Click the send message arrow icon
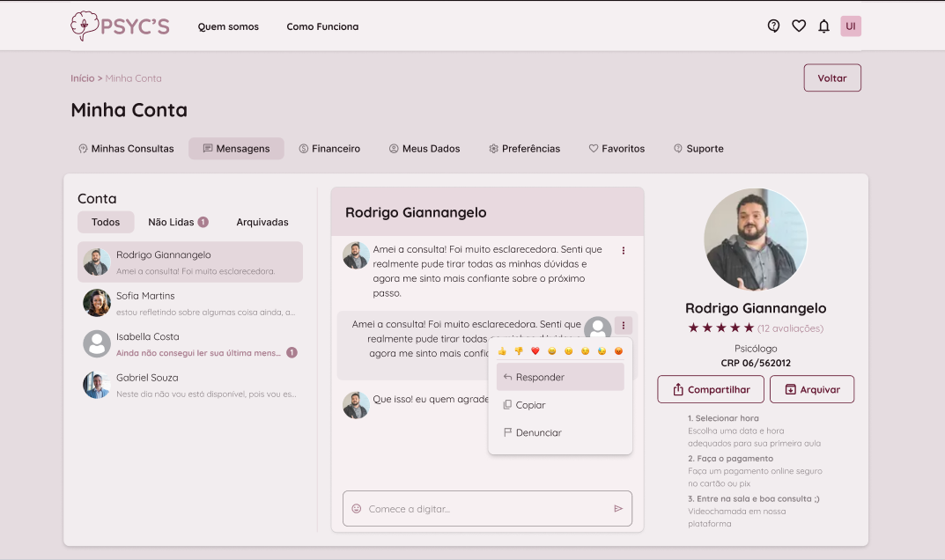Viewport: 945px width, 560px height. pyautogui.click(x=618, y=509)
